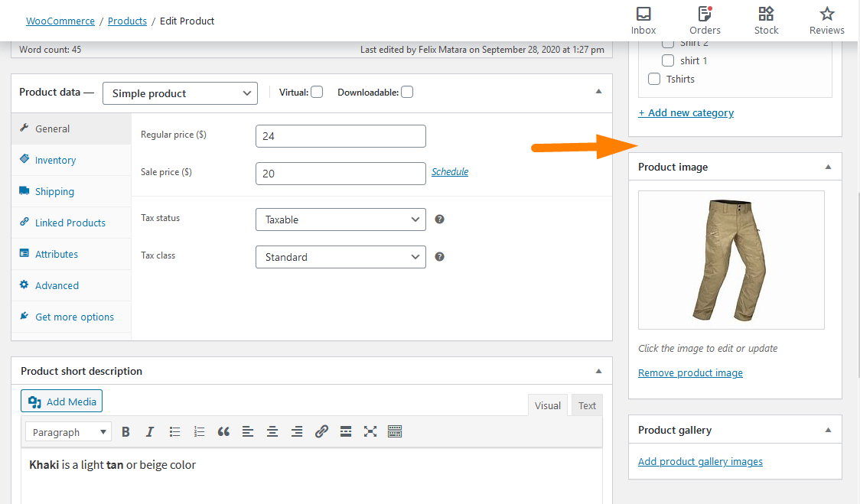The image size is (860, 504).
Task: Align text left
Action: pos(248,431)
